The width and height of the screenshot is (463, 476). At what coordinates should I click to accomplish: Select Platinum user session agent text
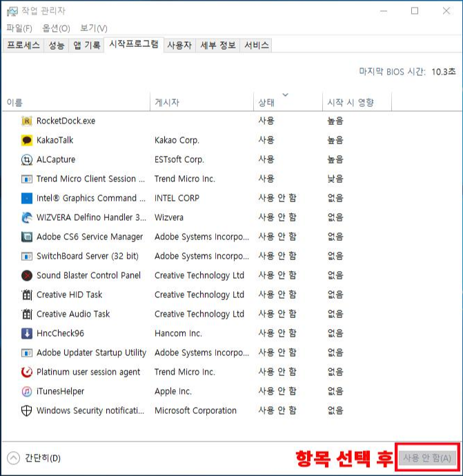click(88, 372)
